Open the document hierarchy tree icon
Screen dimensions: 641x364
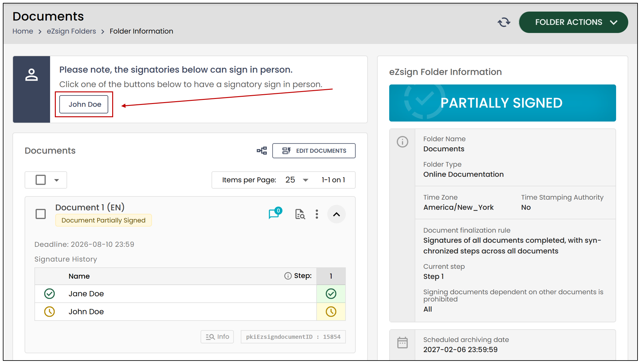coord(262,151)
